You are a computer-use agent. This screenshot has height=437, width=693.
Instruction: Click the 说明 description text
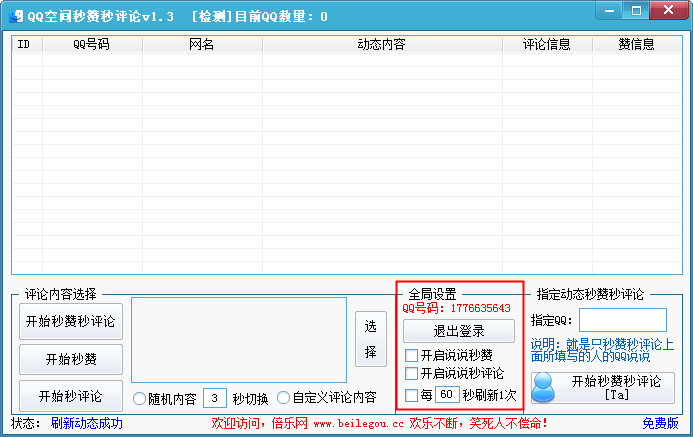[x=602, y=350]
